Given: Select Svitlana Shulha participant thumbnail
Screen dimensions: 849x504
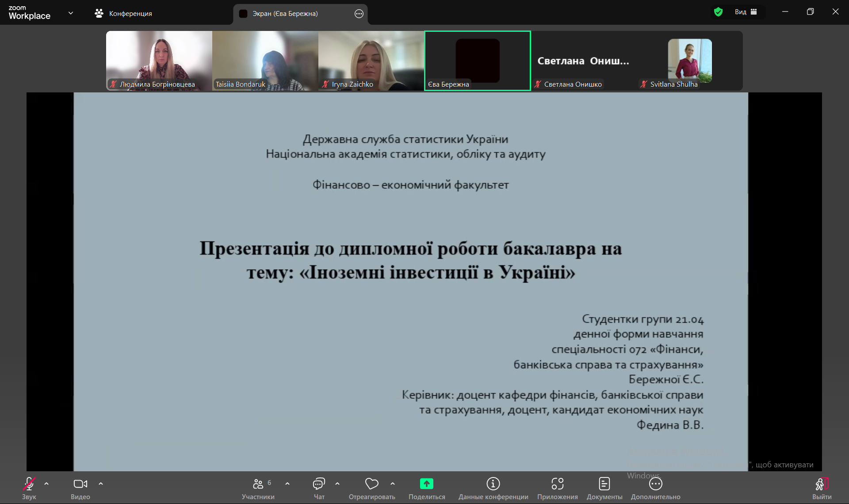Looking at the screenshot, I should tap(689, 61).
